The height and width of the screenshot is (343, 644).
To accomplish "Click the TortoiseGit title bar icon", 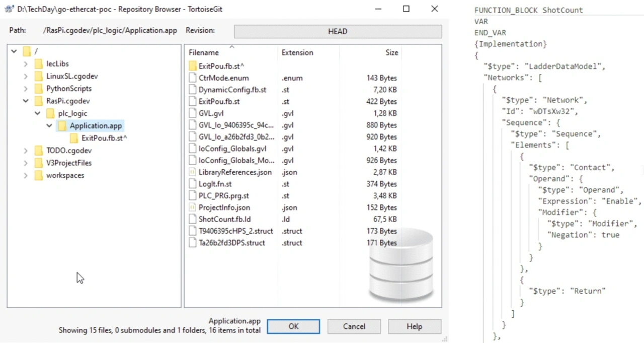I will (9, 9).
